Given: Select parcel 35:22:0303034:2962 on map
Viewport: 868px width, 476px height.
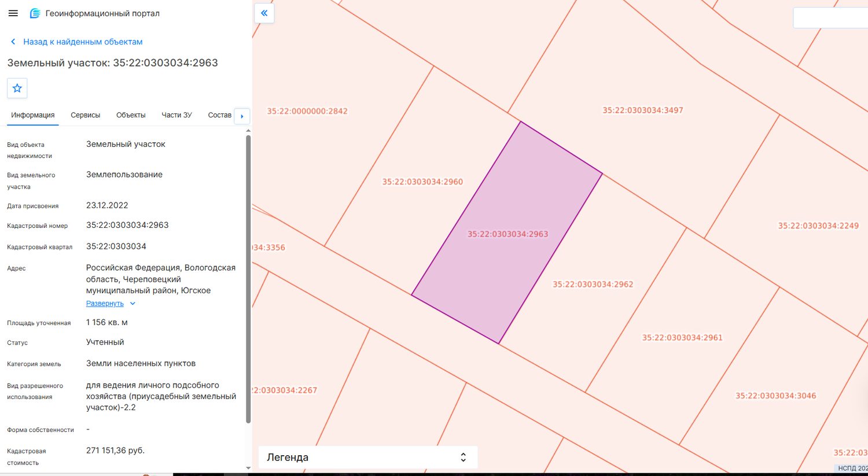Looking at the screenshot, I should coord(593,285).
